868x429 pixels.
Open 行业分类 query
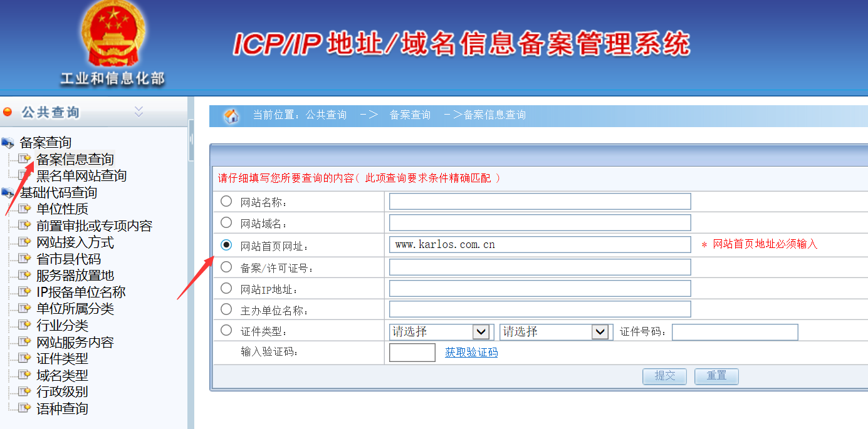tap(62, 325)
